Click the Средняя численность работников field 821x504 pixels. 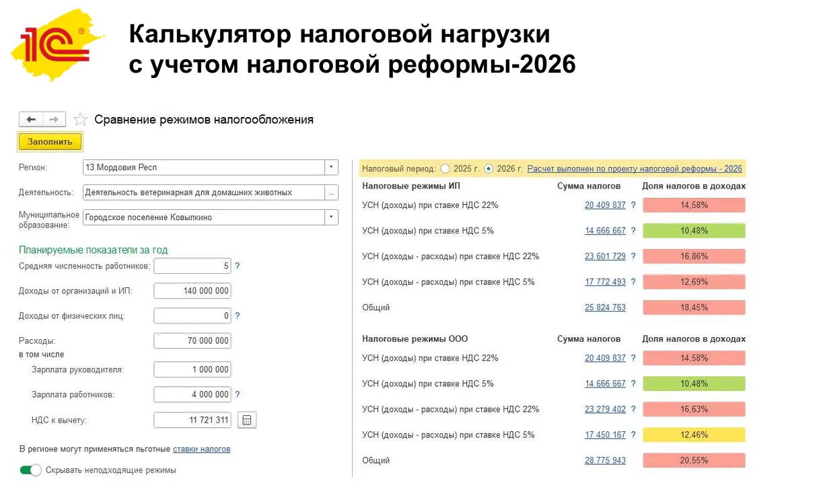192,266
